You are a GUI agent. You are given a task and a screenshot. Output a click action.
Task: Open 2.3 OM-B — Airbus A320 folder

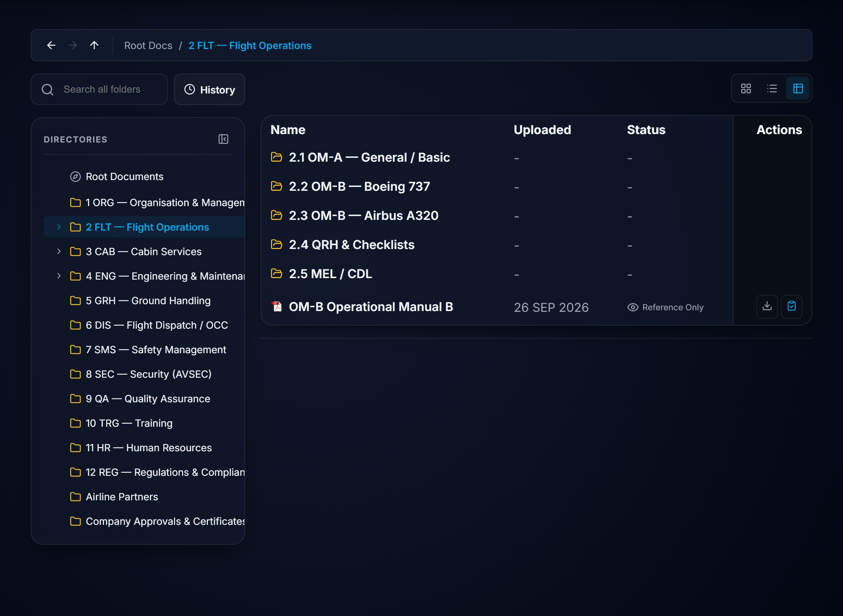point(364,216)
